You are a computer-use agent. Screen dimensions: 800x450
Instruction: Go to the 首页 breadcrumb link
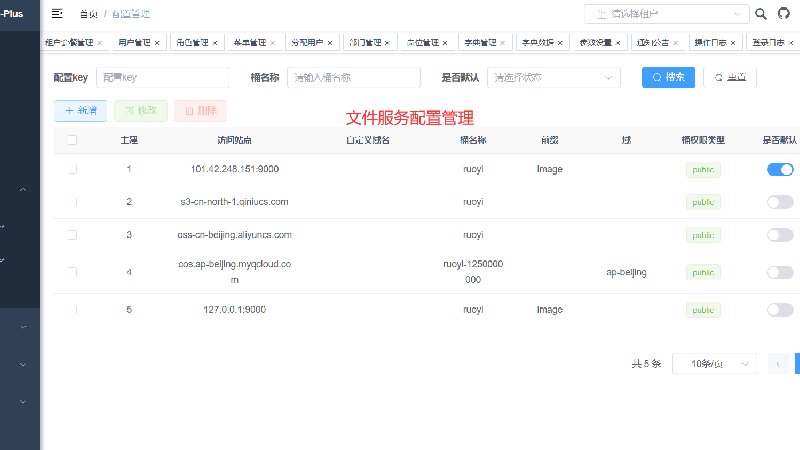pos(88,14)
